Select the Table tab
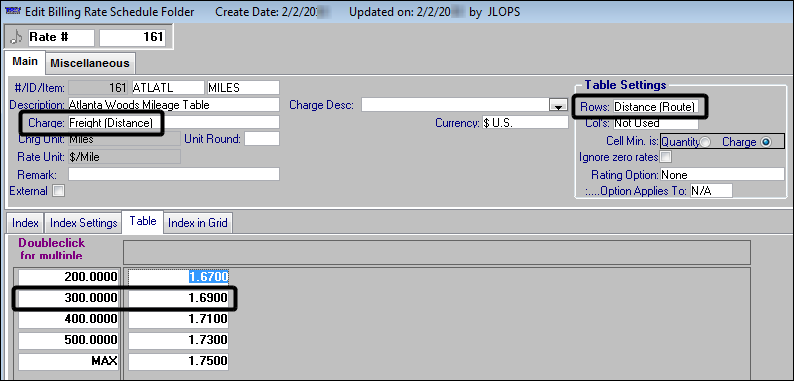Screen dimensions: 794x381 tap(142, 221)
